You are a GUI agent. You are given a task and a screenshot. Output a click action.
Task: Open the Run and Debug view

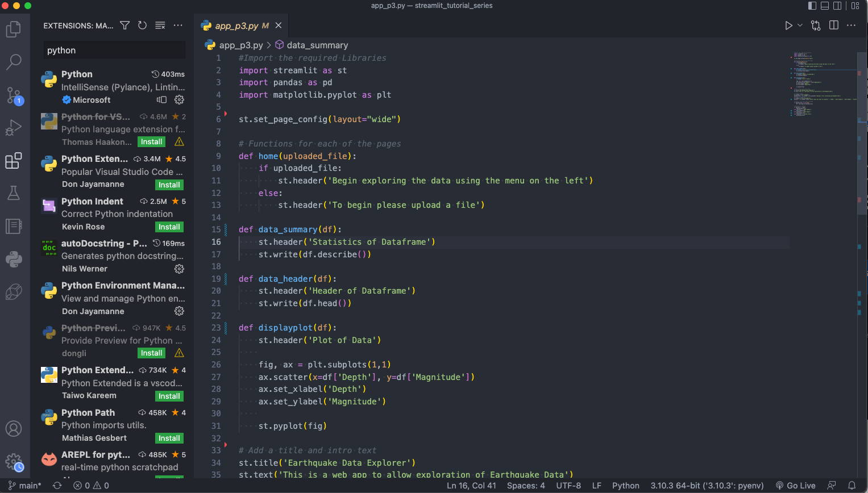14,128
